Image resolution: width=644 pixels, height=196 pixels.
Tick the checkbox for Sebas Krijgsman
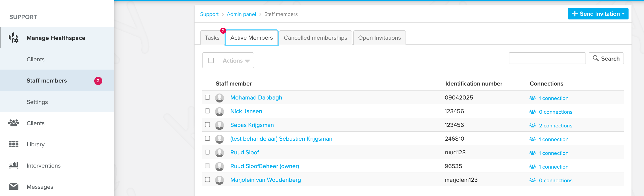click(x=208, y=124)
